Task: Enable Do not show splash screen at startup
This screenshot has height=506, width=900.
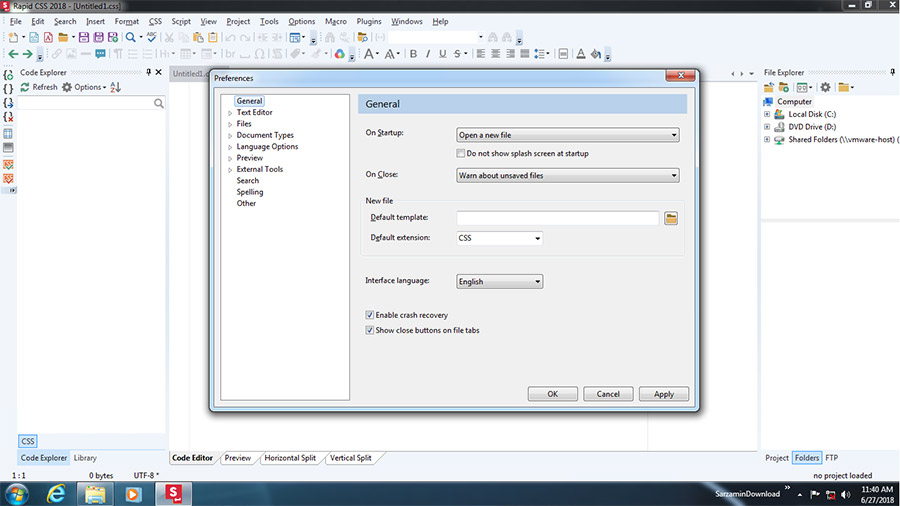Action: tap(460, 153)
